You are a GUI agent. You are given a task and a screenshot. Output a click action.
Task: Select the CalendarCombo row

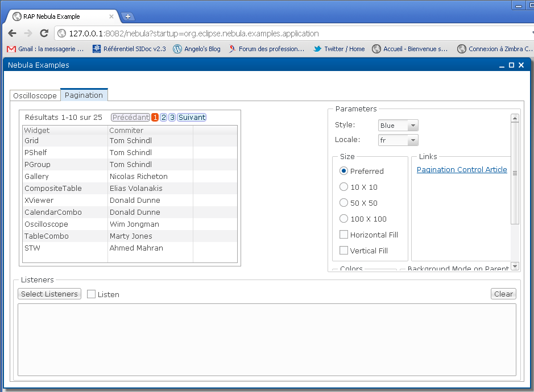click(130, 212)
